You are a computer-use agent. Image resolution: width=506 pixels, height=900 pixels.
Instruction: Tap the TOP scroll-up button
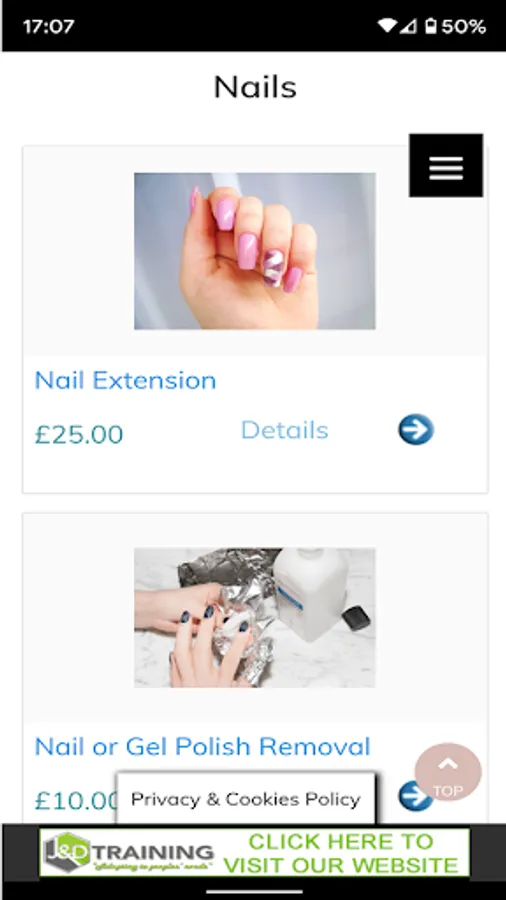pyautogui.click(x=448, y=772)
